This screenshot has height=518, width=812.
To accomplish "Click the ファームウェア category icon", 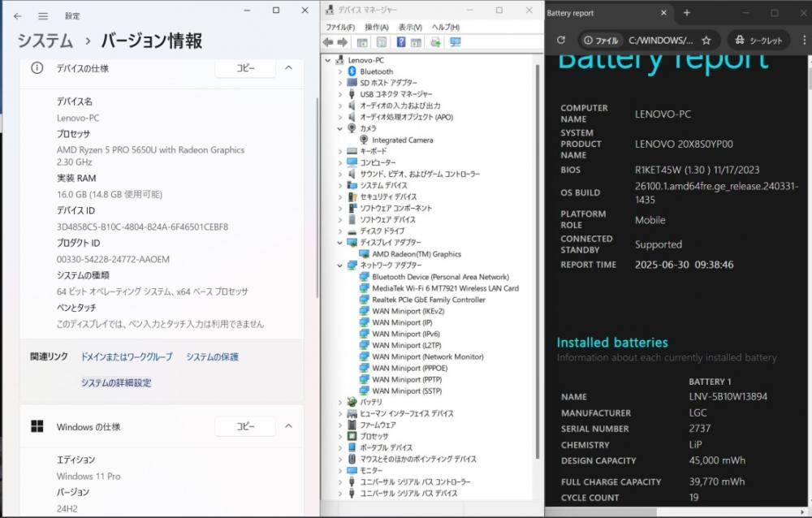I will (x=352, y=425).
